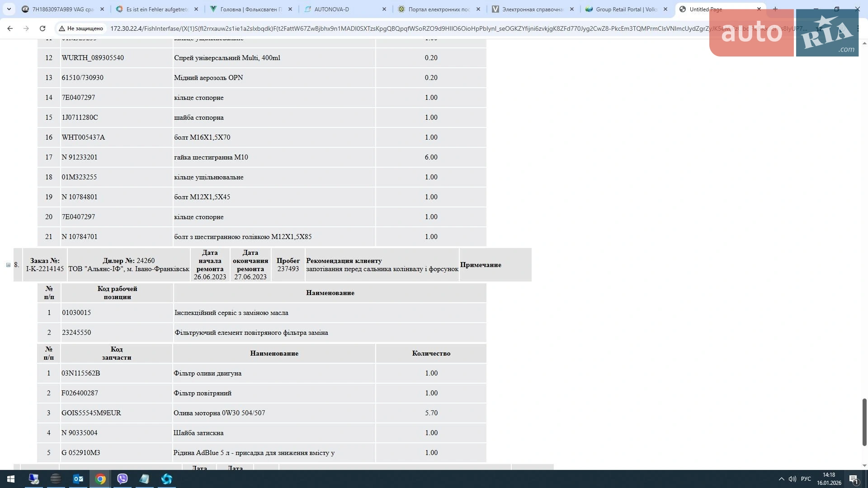The image size is (868, 488).
Task: Collapse order 8 with the minus icon
Action: coord(8,265)
